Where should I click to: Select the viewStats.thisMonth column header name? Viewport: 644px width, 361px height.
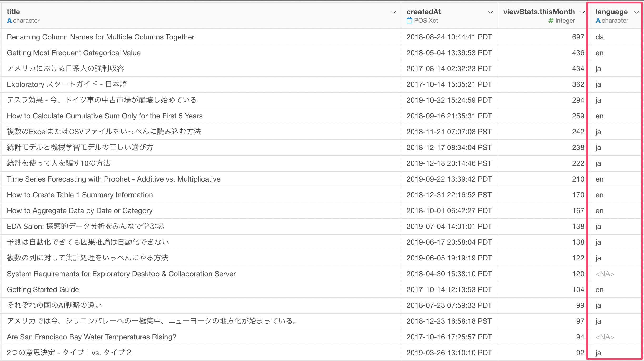click(x=539, y=12)
